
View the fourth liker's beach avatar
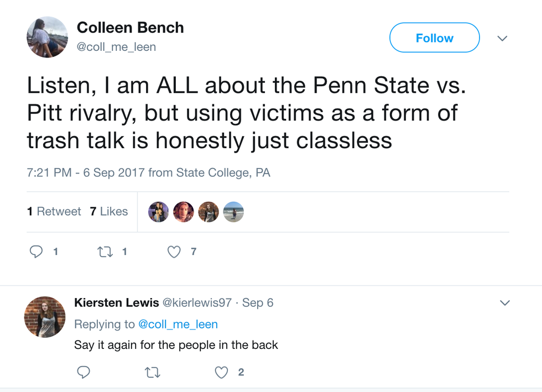[233, 212]
